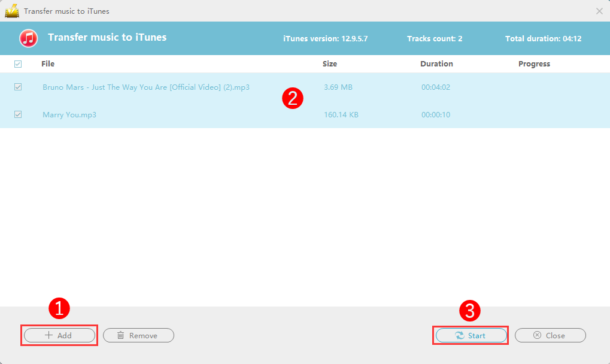Click the Tracks count label in header
Screen dimensions: 610x364
(435, 39)
